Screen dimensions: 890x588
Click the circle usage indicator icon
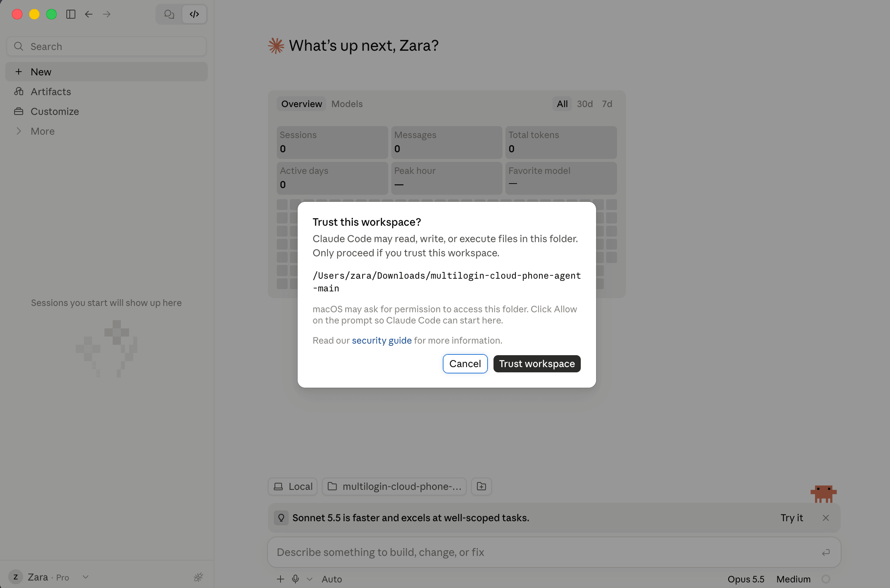click(x=825, y=579)
